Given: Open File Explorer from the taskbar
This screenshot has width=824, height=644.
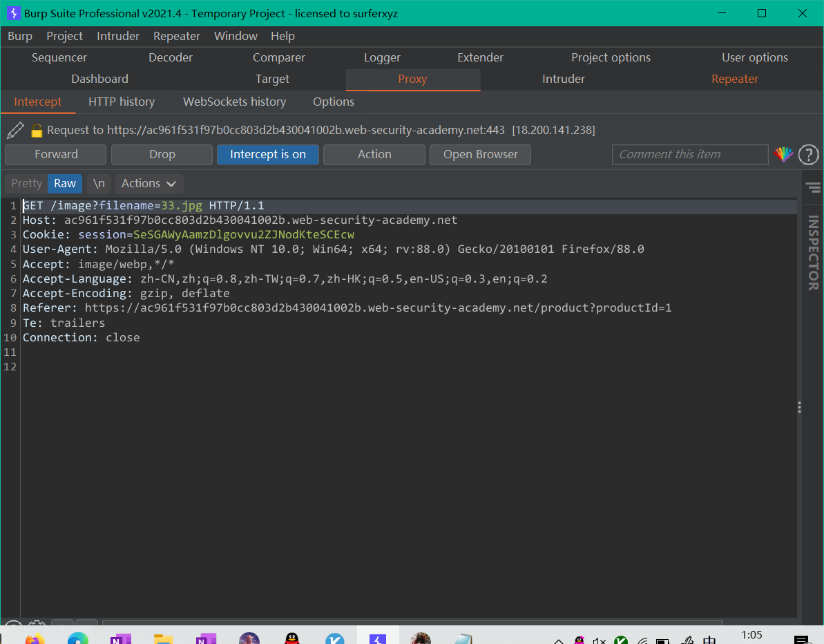Looking at the screenshot, I should pyautogui.click(x=164, y=638).
